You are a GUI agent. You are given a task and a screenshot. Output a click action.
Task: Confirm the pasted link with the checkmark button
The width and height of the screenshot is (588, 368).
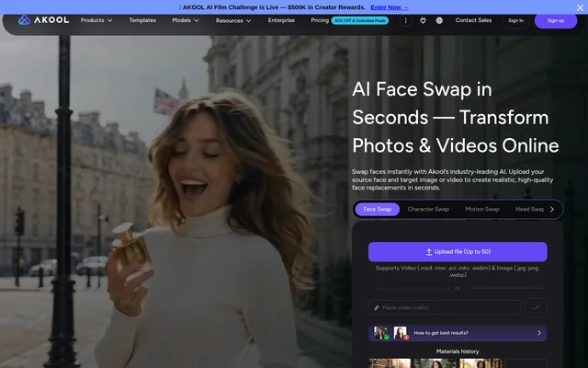(536, 307)
